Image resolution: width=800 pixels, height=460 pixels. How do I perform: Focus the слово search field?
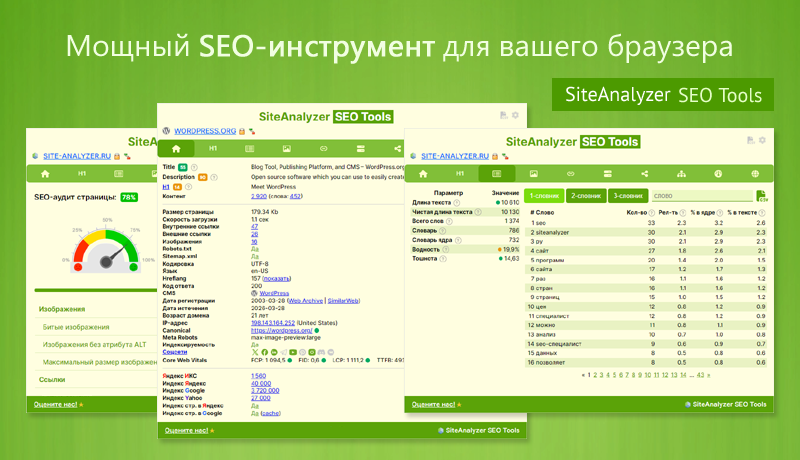point(702,196)
